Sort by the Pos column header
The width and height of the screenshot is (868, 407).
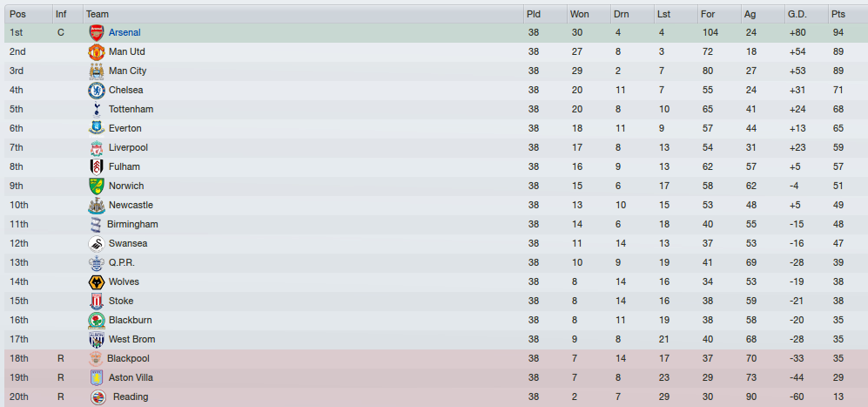(29, 14)
